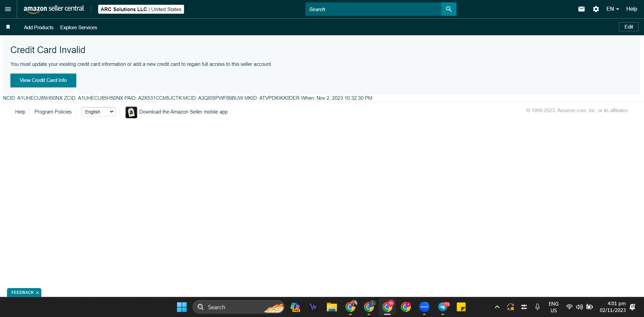Click the microphone tray icon
The height and width of the screenshot is (317, 644).
click(538, 307)
